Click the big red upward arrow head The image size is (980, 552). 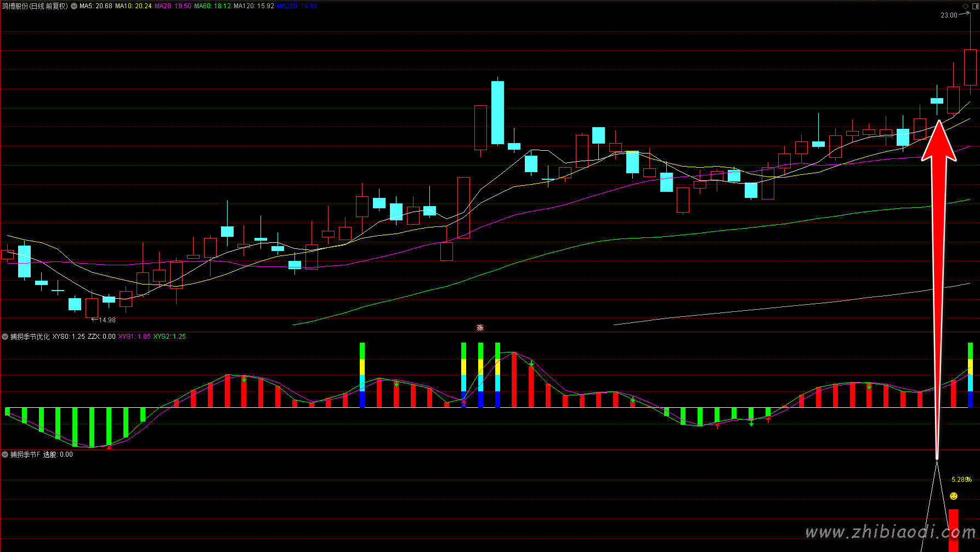(x=939, y=141)
